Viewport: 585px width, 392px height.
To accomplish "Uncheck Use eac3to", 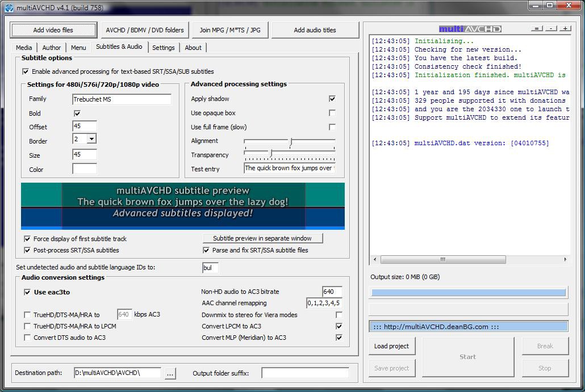I will point(27,292).
